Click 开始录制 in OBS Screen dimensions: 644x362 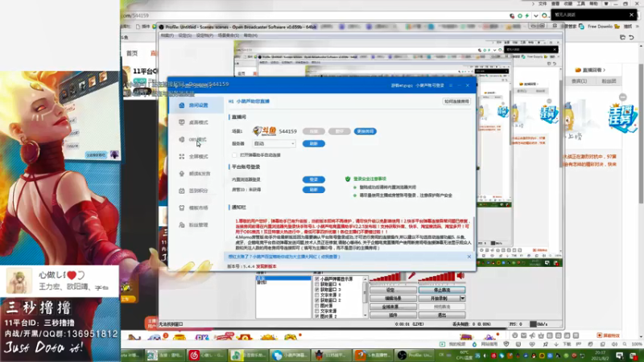tap(439, 298)
